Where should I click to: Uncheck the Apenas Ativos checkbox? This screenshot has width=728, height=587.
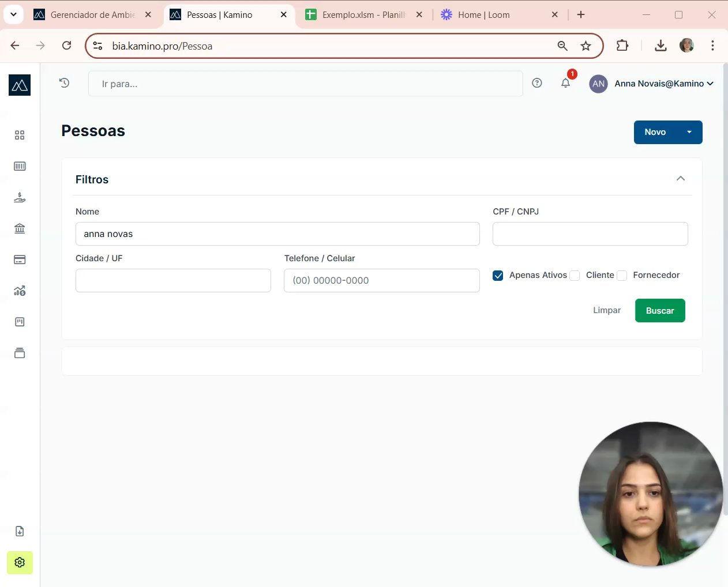tap(498, 276)
